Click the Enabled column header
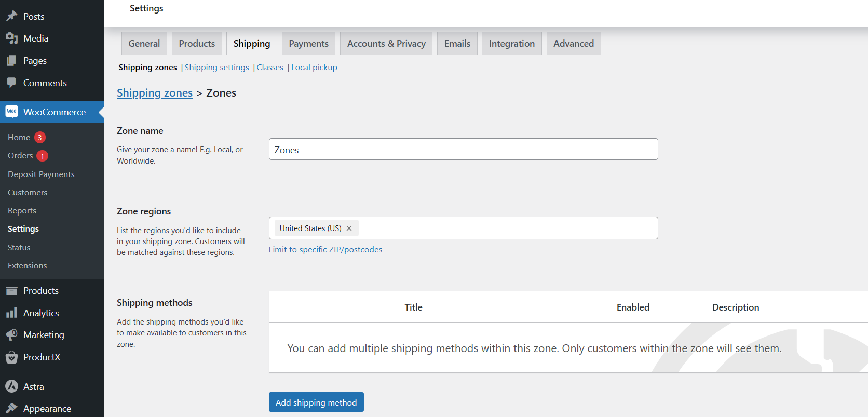 pos(633,307)
